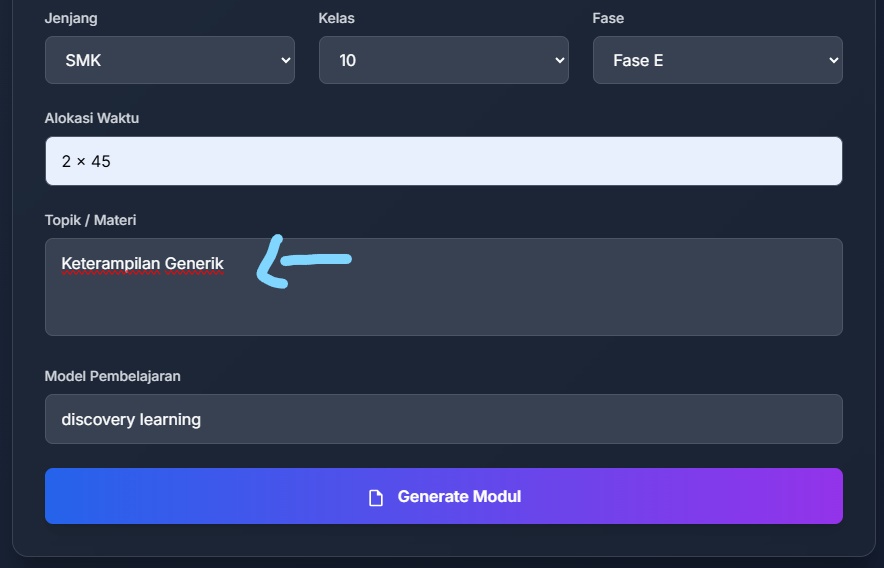Screen dimensions: 884x568
Task: Open the Jenjang dropdown showing SMK
Action: 170,60
